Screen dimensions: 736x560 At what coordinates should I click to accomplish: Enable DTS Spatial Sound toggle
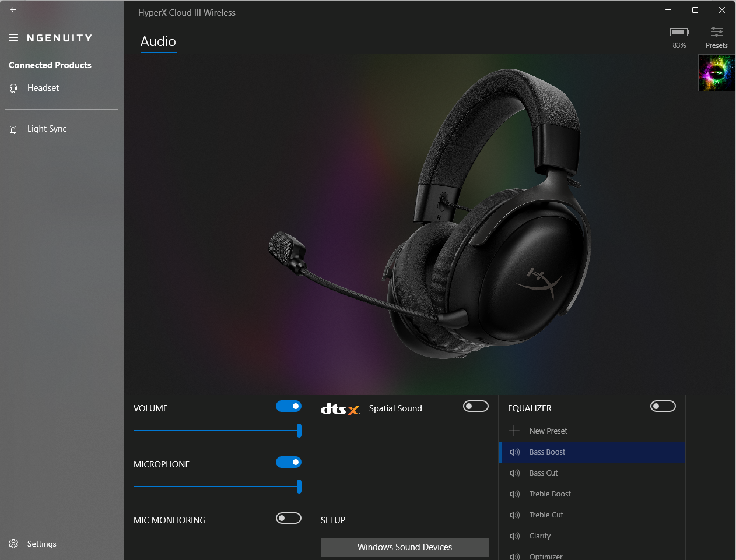point(476,406)
